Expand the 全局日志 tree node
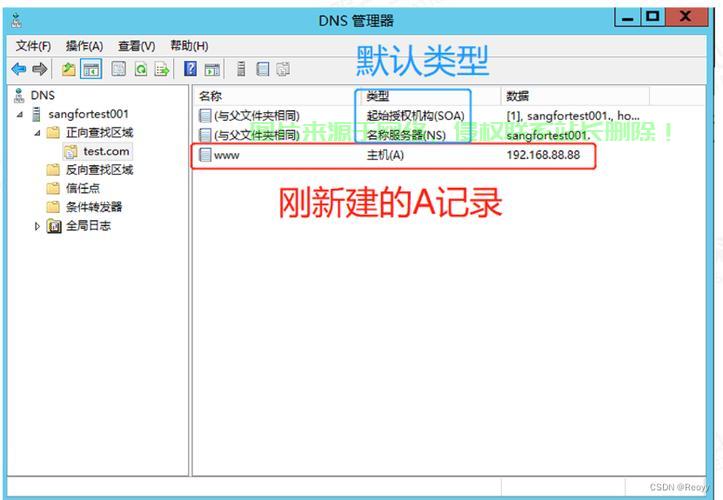This screenshot has height=500, width=723. (37, 226)
